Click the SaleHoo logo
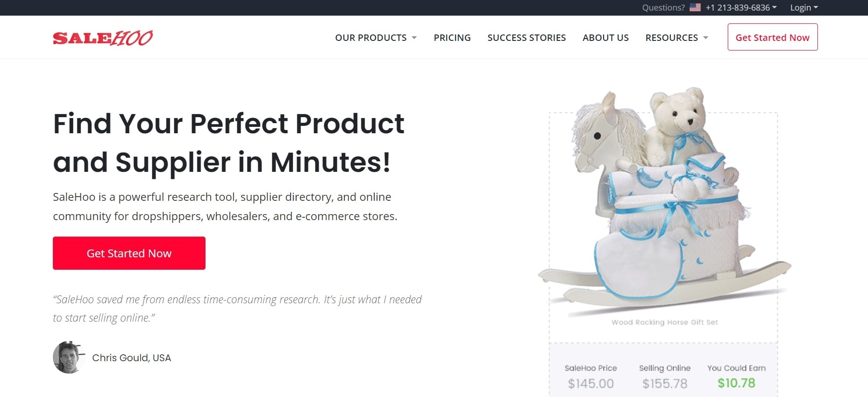The width and height of the screenshot is (868, 397). click(103, 38)
